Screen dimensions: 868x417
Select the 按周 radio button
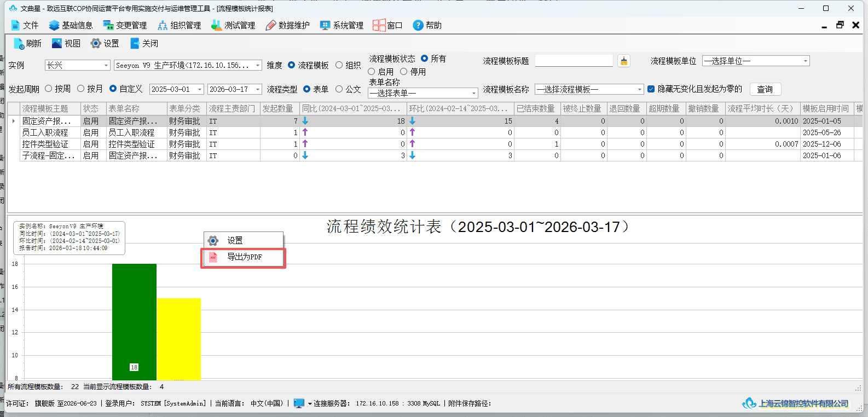coord(49,89)
